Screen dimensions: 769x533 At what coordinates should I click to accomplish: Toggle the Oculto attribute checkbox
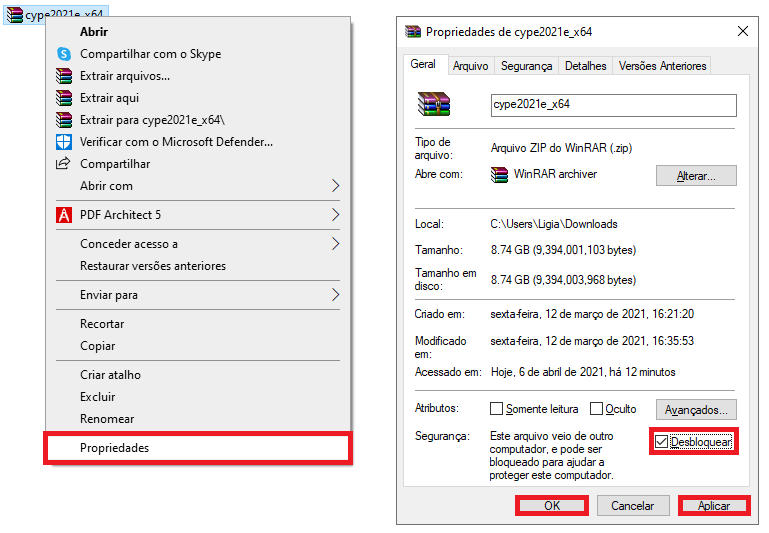pyautogui.click(x=596, y=408)
